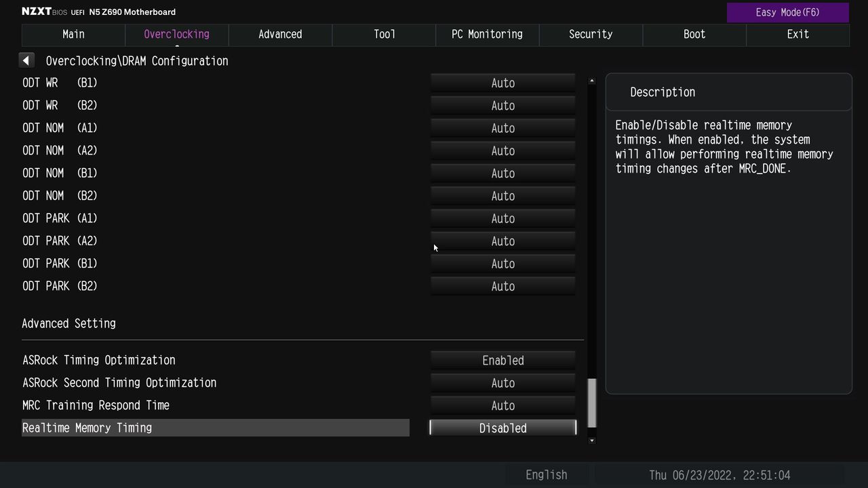Toggle ASRock Timing Optimization Enabled value

(502, 360)
